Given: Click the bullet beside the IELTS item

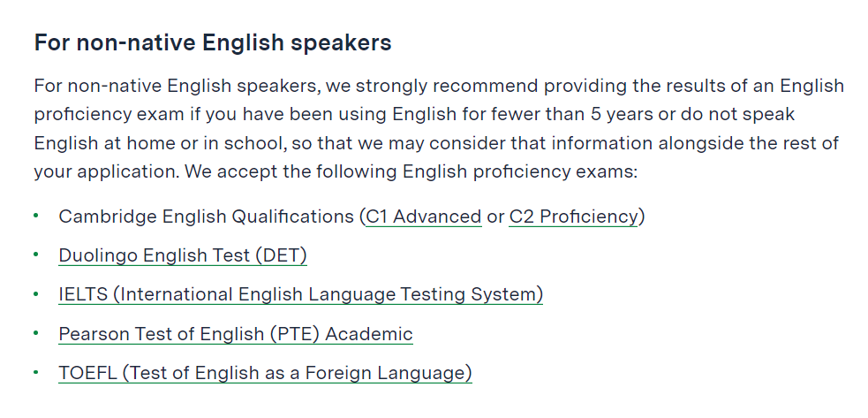Looking at the screenshot, I should (36, 293).
